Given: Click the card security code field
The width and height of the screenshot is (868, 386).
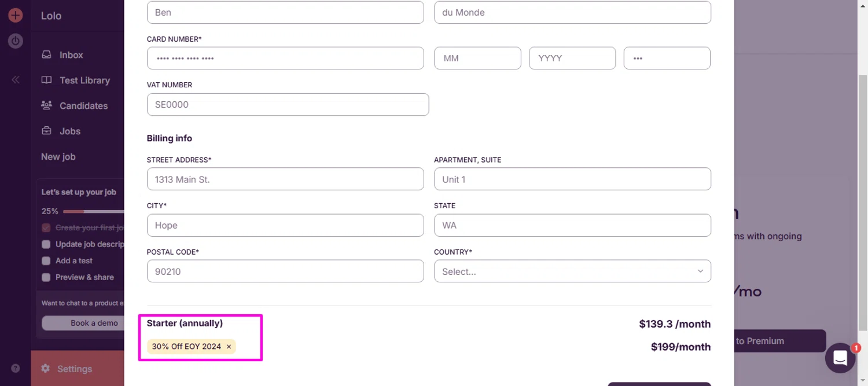Looking at the screenshot, I should [x=667, y=58].
